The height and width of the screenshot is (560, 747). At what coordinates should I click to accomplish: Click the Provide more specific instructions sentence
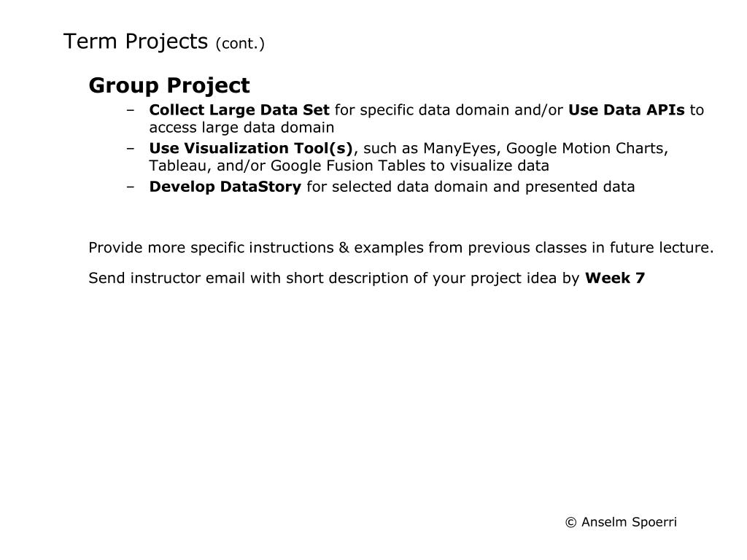point(401,248)
